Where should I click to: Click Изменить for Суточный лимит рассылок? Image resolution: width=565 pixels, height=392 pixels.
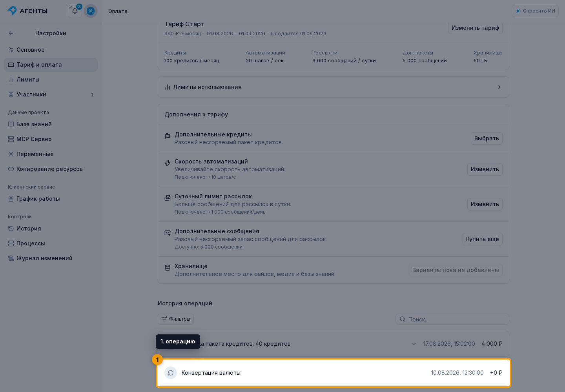(485, 204)
